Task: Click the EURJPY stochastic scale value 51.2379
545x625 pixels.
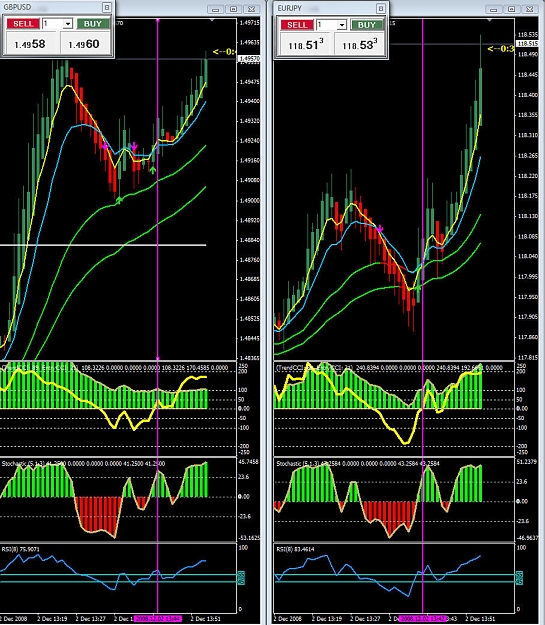Action: (527, 462)
